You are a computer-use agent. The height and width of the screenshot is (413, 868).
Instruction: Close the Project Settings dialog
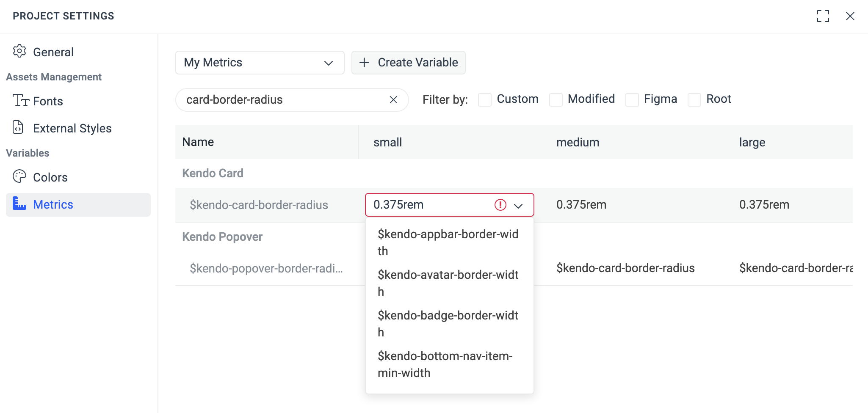click(851, 16)
